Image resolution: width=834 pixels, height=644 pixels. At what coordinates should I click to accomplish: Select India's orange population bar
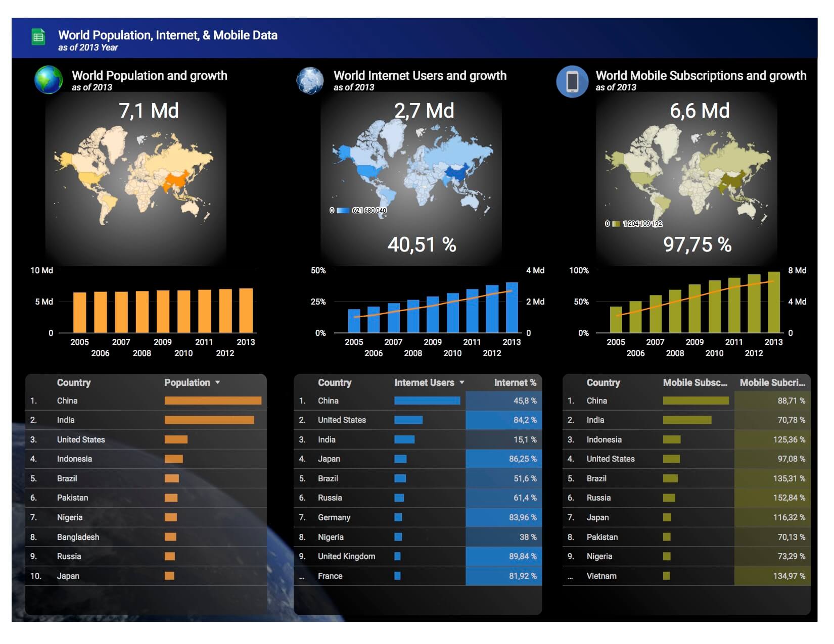[209, 420]
